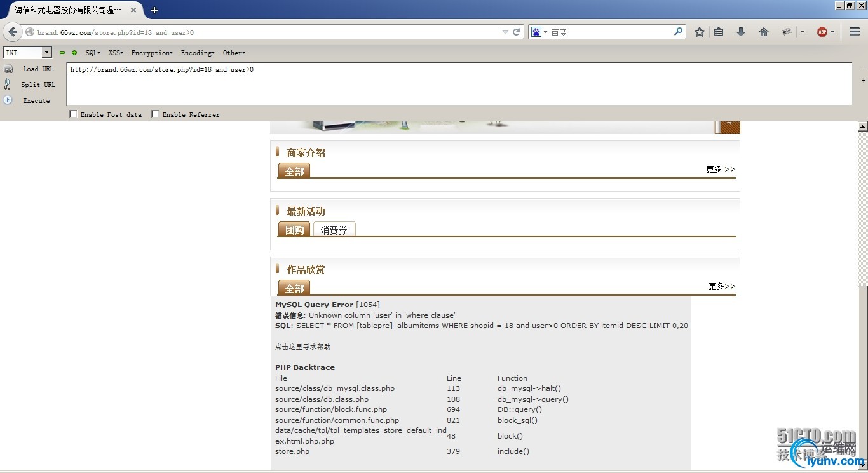Viewport: 868px width, 473px height.
Task: Click 'source/class/db_mysql.class.php' file entry
Action: point(335,388)
